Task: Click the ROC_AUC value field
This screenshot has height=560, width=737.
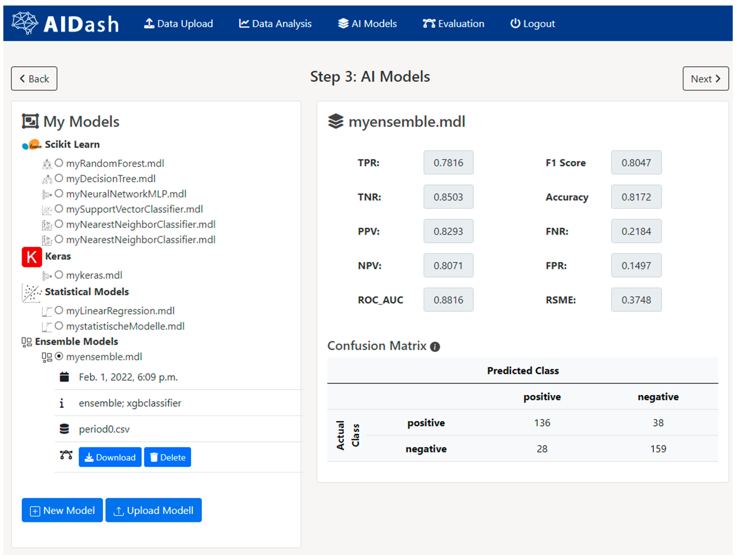Action: (448, 300)
